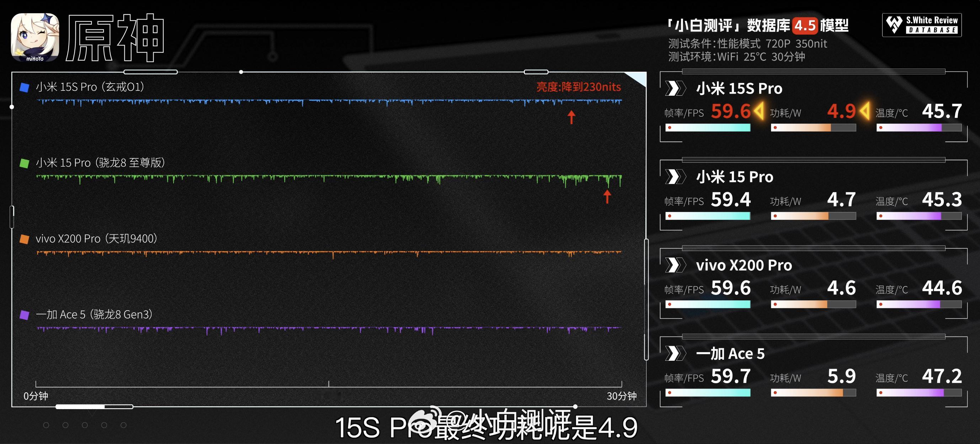This screenshot has height=444, width=980.
Task: Click the 30分钟 axis label
Action: 622,396
